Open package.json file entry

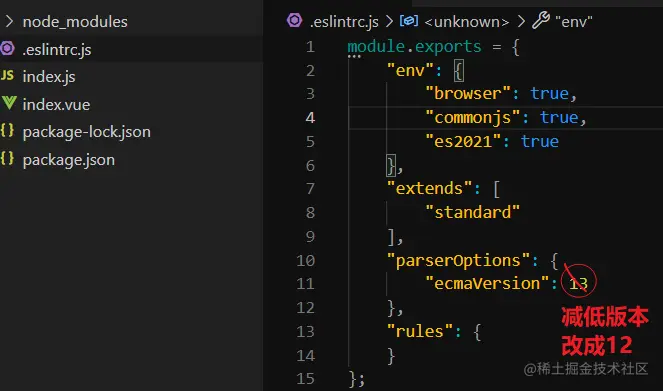point(68,160)
